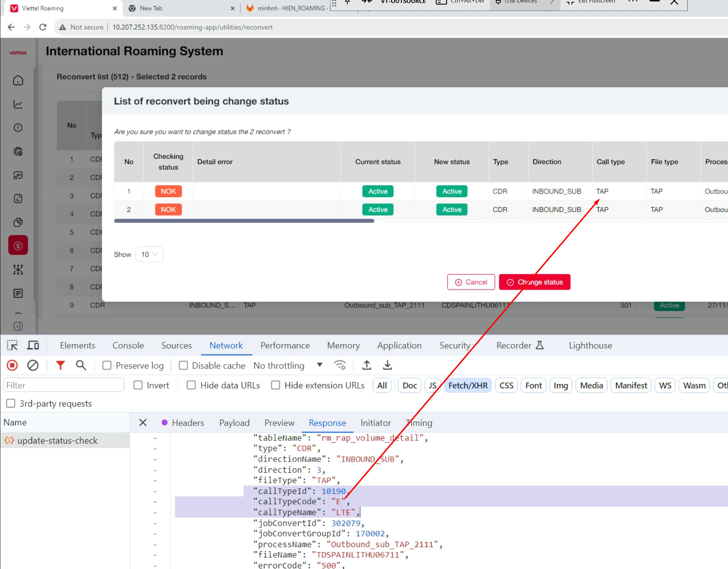Click the clear network log icon
Image resolution: width=728 pixels, height=569 pixels.
pyautogui.click(x=33, y=365)
